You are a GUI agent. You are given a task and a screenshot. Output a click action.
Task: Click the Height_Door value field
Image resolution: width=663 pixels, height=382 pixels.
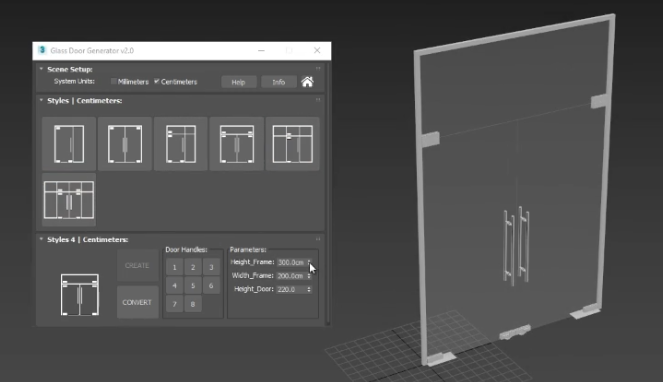click(291, 289)
